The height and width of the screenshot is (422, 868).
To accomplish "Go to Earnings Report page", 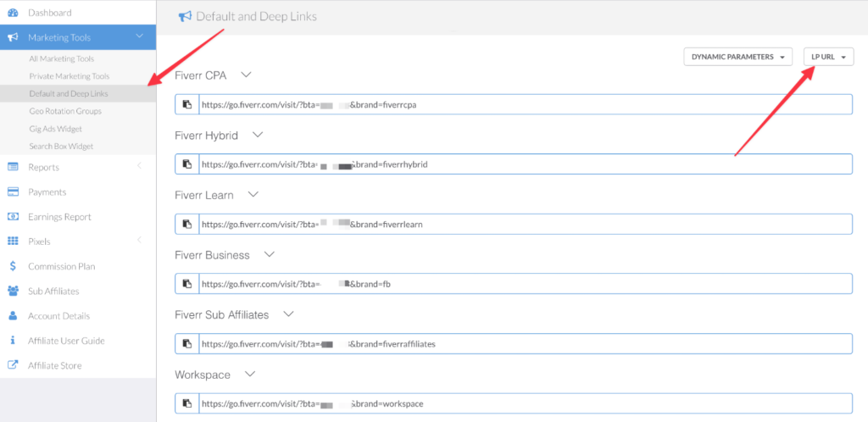I will pos(59,217).
